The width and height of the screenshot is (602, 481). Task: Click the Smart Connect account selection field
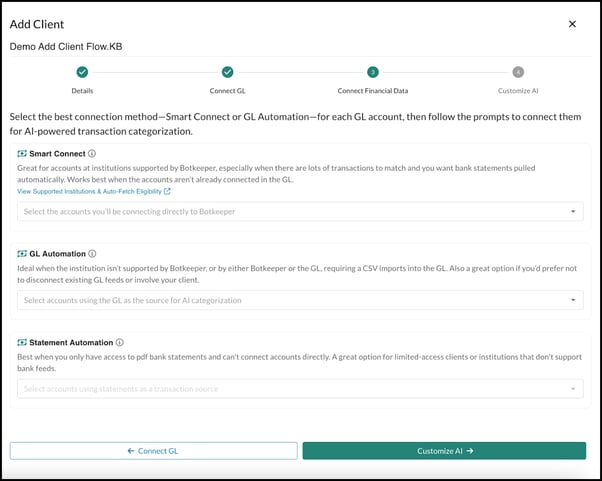click(x=290, y=212)
